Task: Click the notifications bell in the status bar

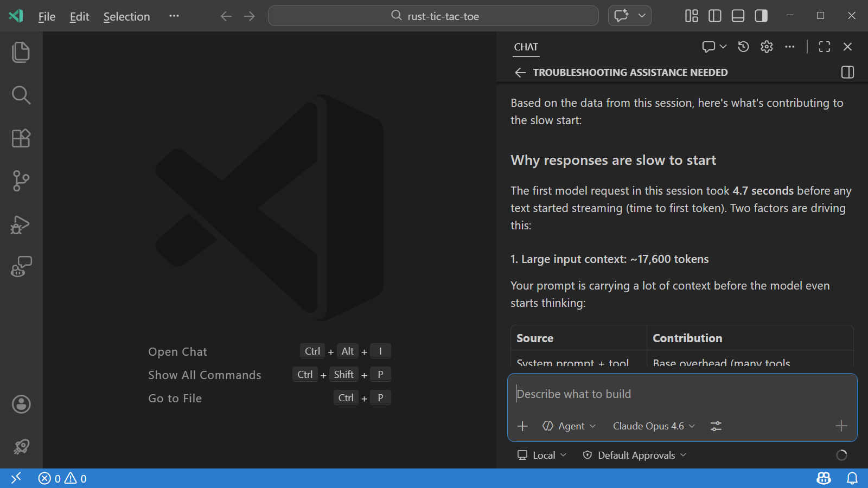Action: pos(853,478)
